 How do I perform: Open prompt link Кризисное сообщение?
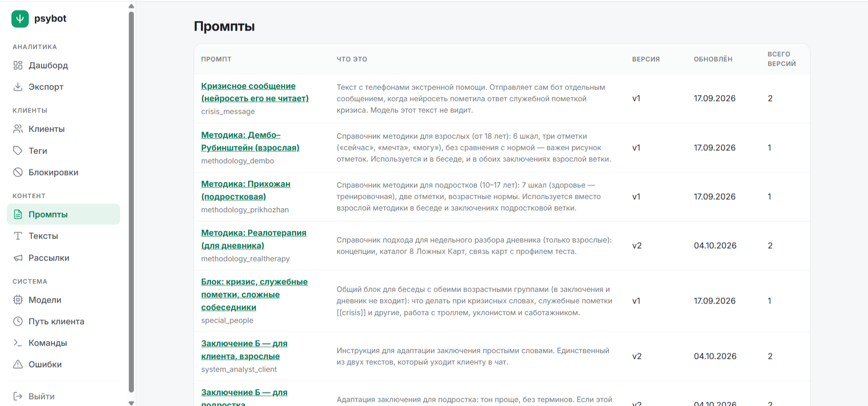[x=255, y=92]
